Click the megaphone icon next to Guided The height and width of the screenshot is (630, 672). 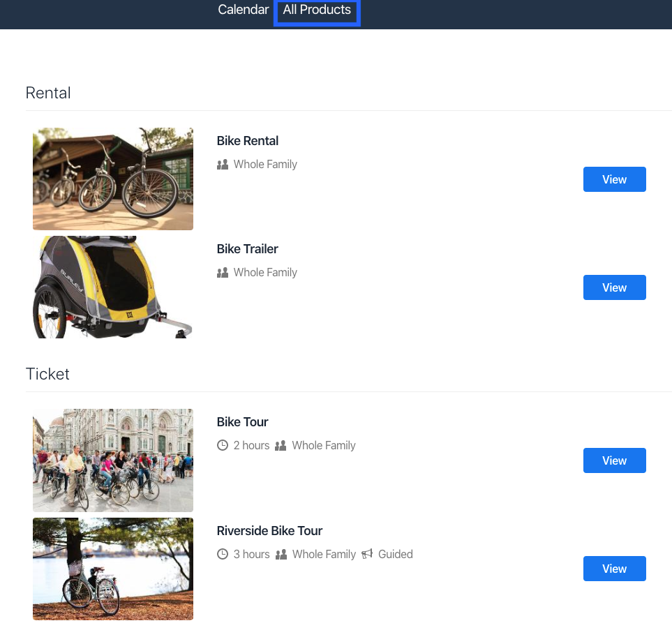[x=367, y=554]
